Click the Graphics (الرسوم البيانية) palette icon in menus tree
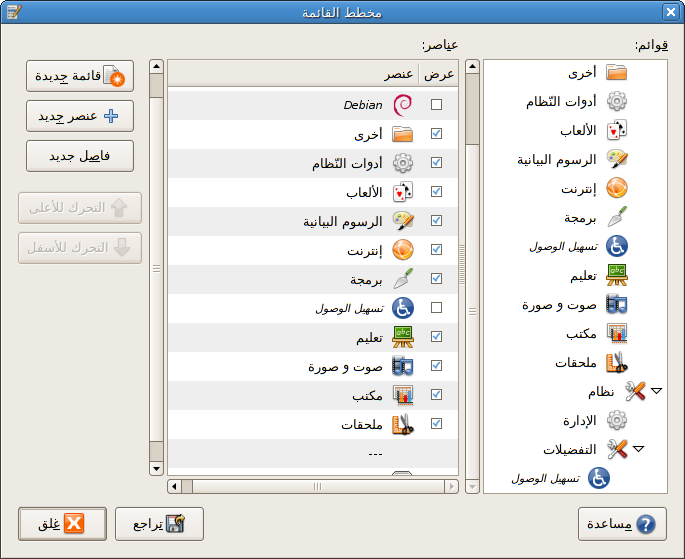 pyautogui.click(x=617, y=159)
